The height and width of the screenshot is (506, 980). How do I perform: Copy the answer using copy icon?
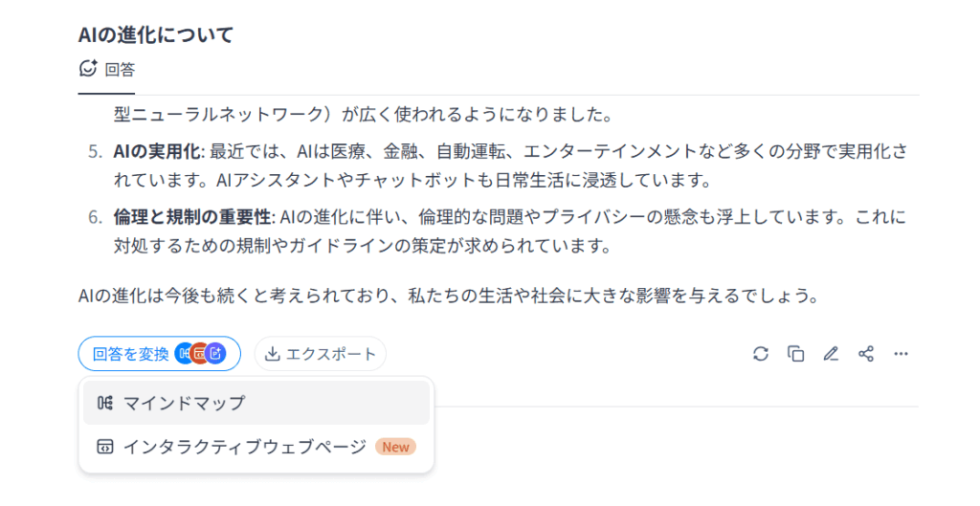click(795, 354)
